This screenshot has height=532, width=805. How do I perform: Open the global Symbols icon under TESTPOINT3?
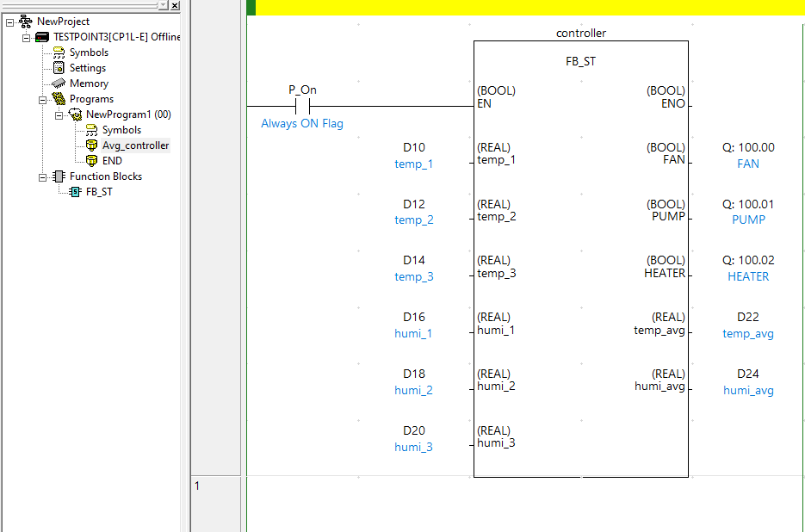click(x=59, y=53)
